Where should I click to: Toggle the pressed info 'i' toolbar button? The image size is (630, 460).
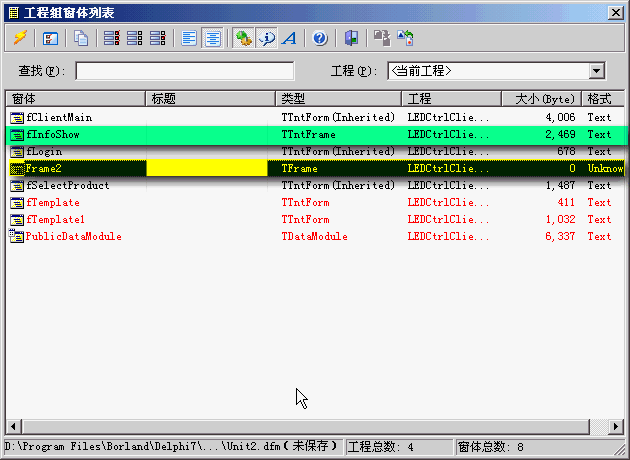pyautogui.click(x=266, y=38)
